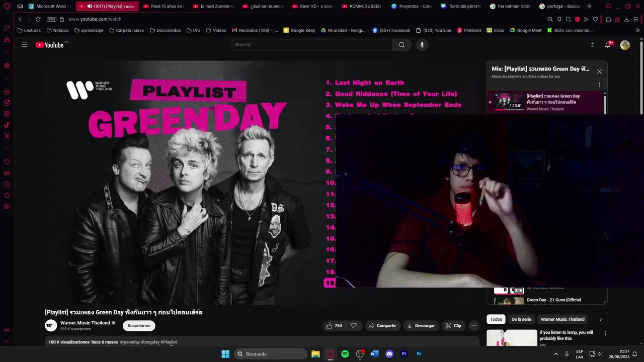Open browsing history clock in sidebar
The height and width of the screenshot is (362, 644).
pos(7,185)
